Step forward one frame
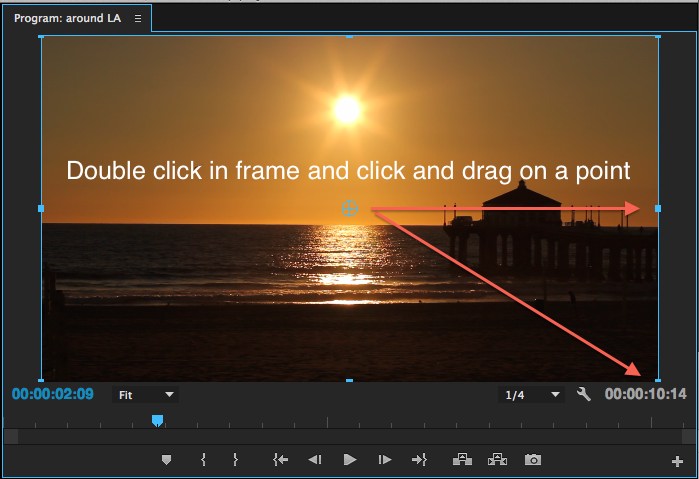The height and width of the screenshot is (479, 699). point(384,460)
